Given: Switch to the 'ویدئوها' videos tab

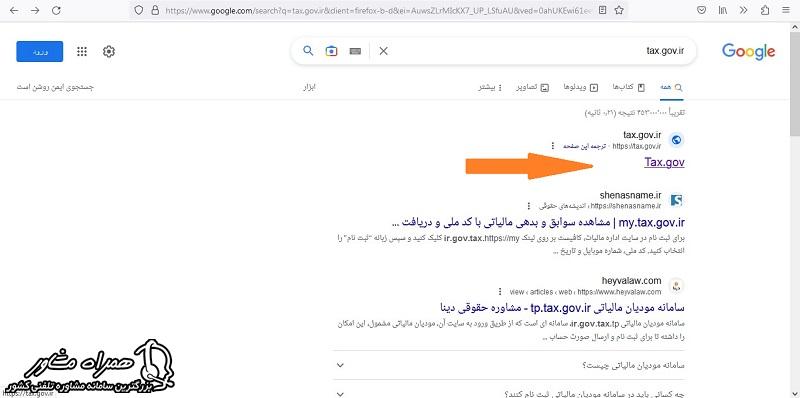Looking at the screenshot, I should (x=581, y=87).
